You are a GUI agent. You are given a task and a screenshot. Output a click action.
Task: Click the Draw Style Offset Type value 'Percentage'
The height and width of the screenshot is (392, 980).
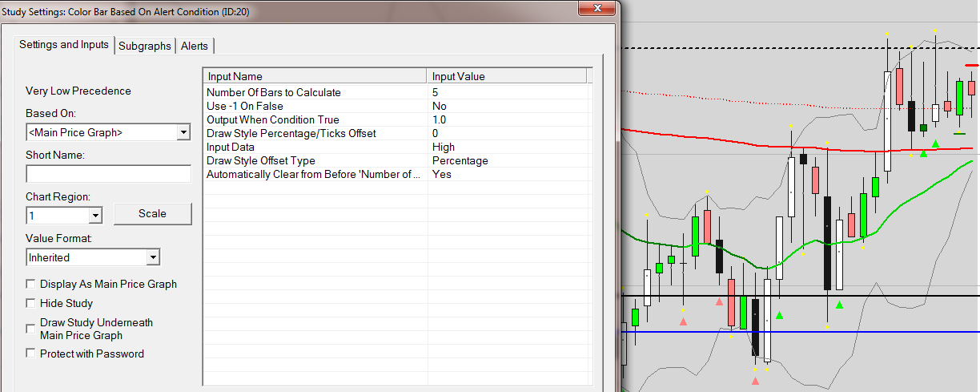(x=460, y=160)
